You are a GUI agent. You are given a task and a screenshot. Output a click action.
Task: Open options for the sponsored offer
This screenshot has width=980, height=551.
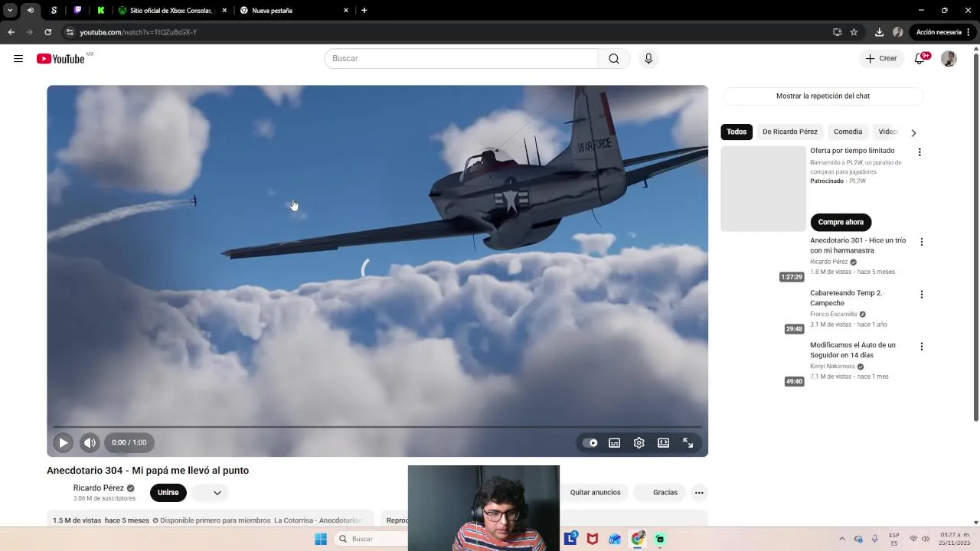pyautogui.click(x=920, y=152)
